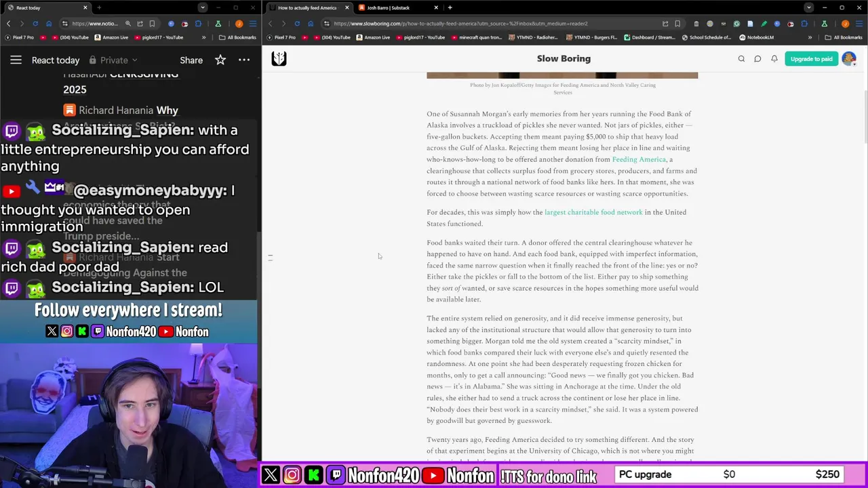
Task: Click the home icon in the Notion browser window
Action: (x=49, y=24)
